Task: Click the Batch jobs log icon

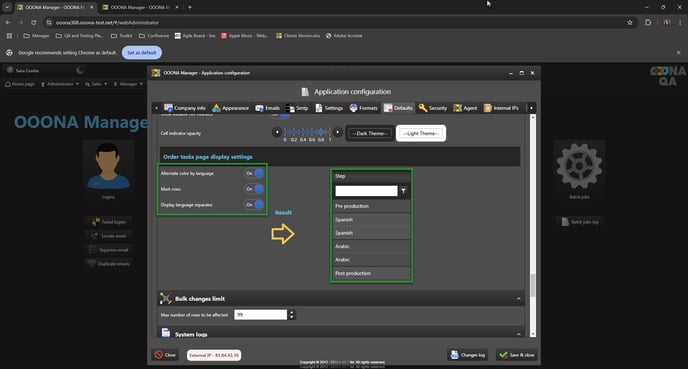Action: tap(565, 222)
